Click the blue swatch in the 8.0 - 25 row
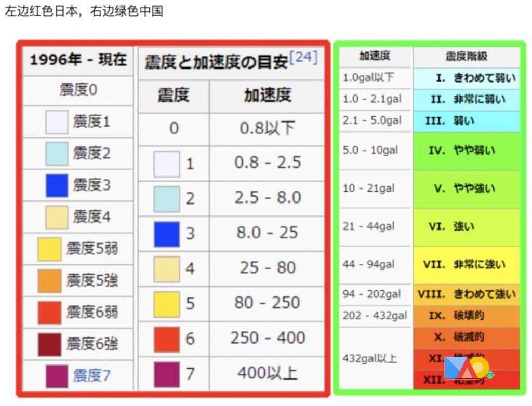Image resolution: width=532 pixels, height=406 pixels. [x=166, y=234]
